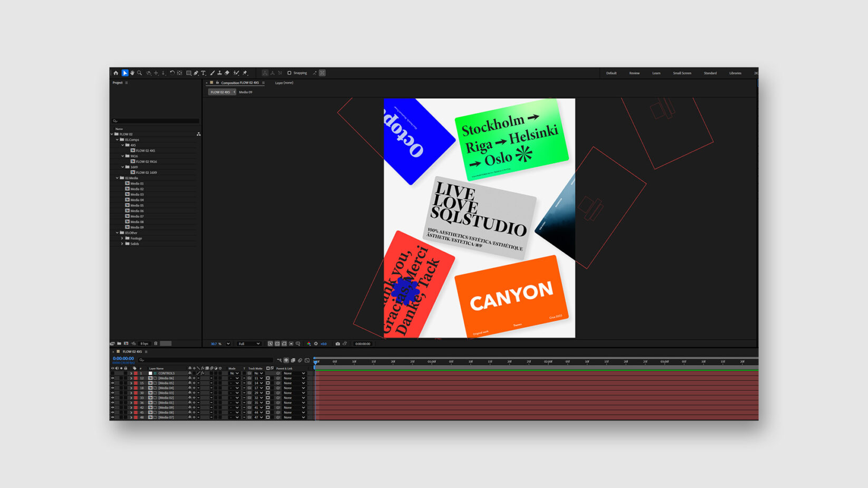The height and width of the screenshot is (488, 868).
Task: Select the Zoom magnifier tool
Action: 139,73
